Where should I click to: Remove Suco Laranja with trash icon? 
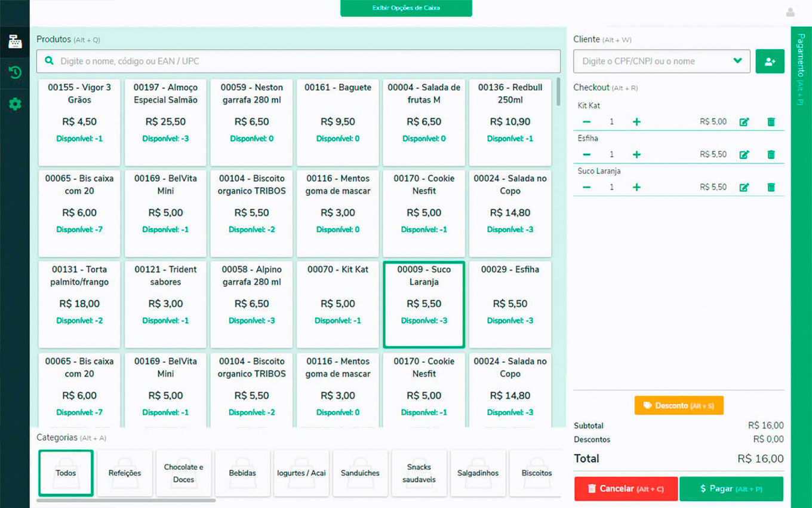(771, 187)
